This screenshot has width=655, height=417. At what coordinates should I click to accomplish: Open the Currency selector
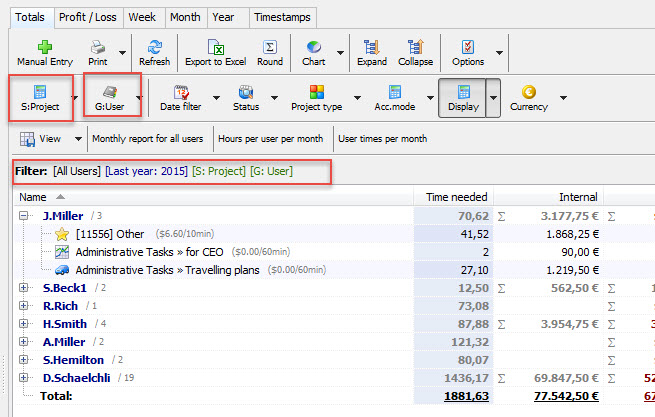(528, 97)
